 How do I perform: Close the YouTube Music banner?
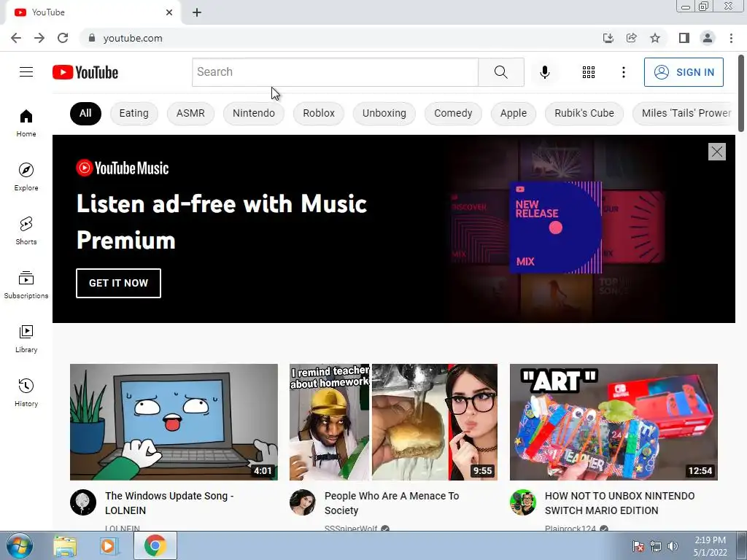(x=716, y=152)
